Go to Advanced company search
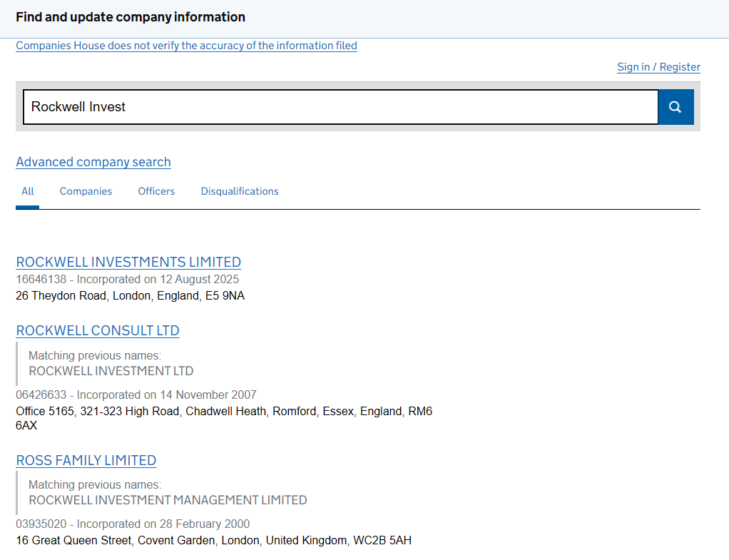This screenshot has width=729, height=560. coord(93,162)
